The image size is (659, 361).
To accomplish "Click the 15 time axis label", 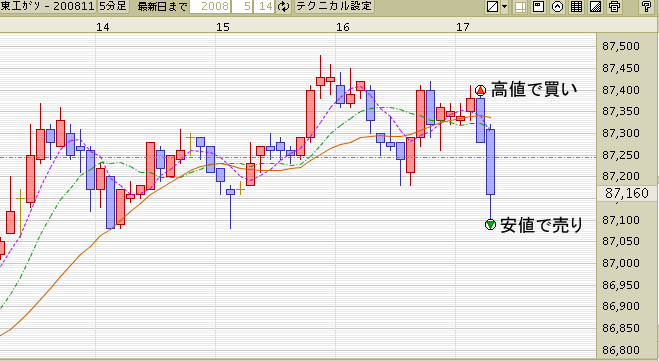I will (223, 27).
